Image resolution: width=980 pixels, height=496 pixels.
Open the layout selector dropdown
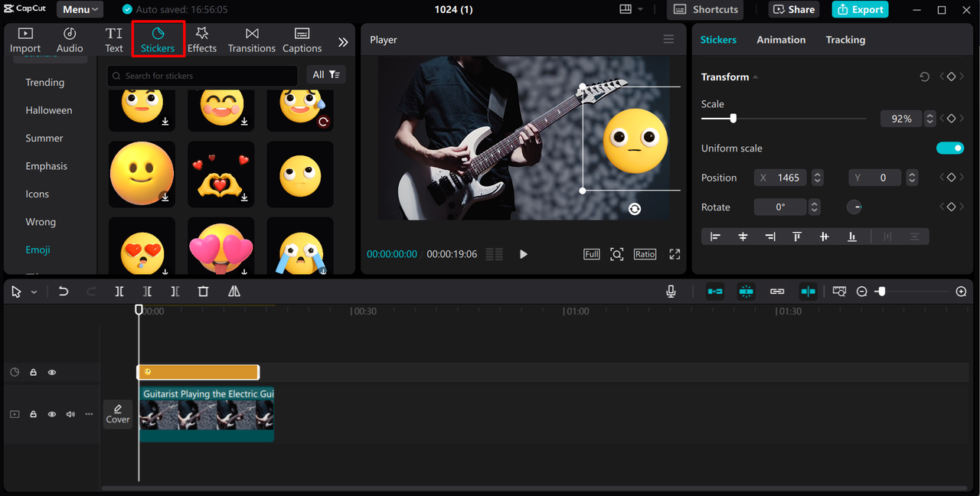point(631,9)
